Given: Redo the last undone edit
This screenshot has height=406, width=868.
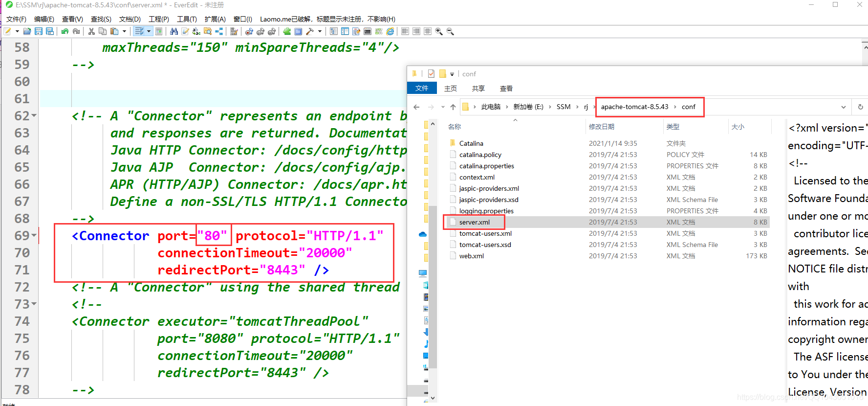Looking at the screenshot, I should click(x=76, y=31).
